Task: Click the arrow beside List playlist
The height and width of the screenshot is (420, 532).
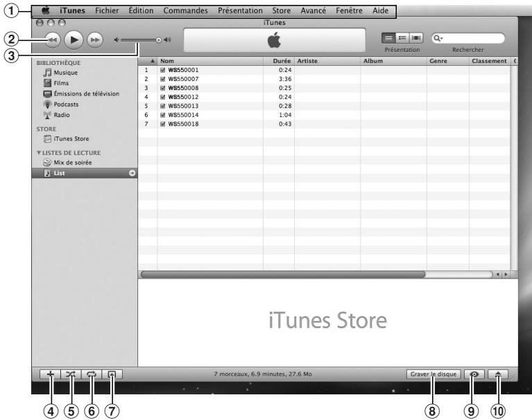Action: pos(132,173)
